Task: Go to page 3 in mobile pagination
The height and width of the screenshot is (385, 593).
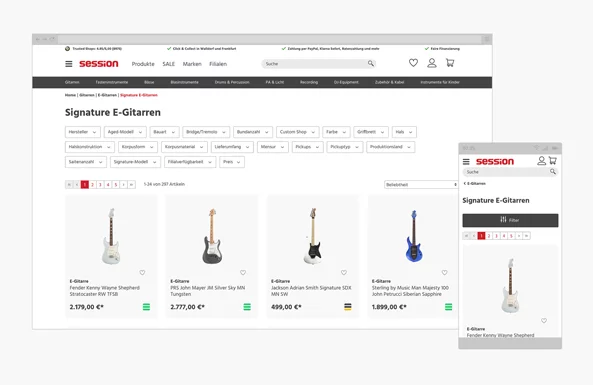Action: click(496, 236)
